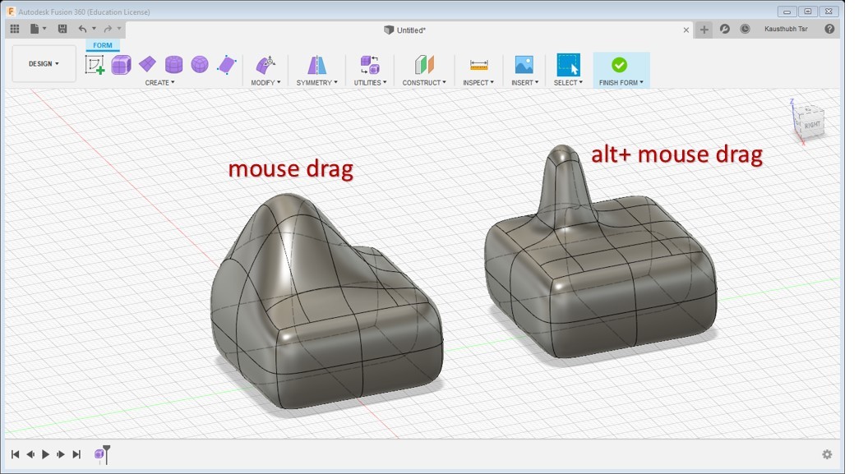Viewport: 868px width, 474px height.
Task: Play the design timeline
Action: click(x=45, y=454)
